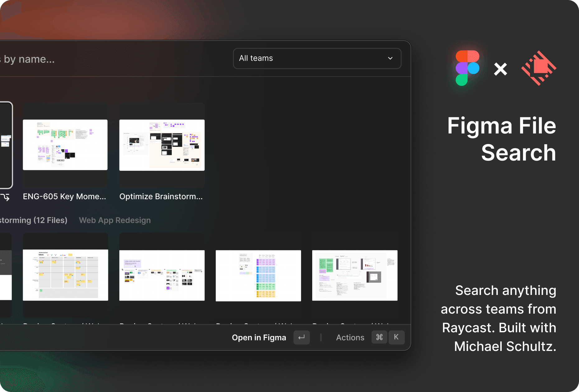Open the thumbnail with purple note and flow

(162, 275)
